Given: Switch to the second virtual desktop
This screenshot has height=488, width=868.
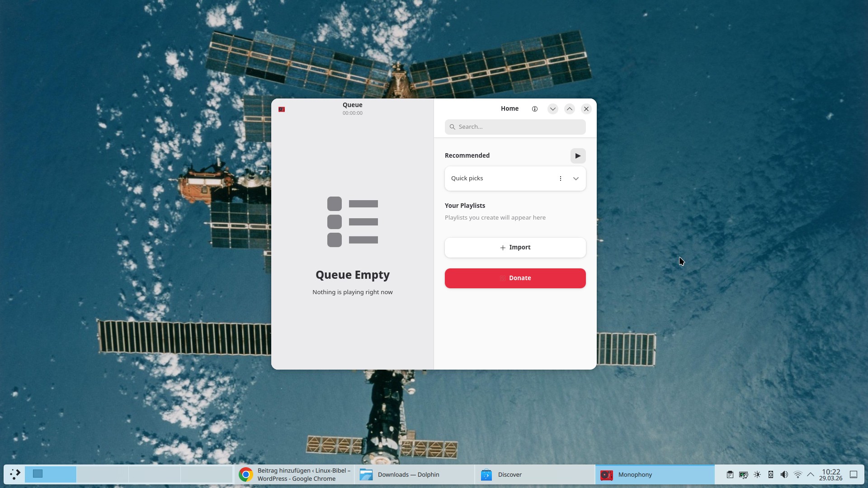Looking at the screenshot, I should tap(103, 474).
